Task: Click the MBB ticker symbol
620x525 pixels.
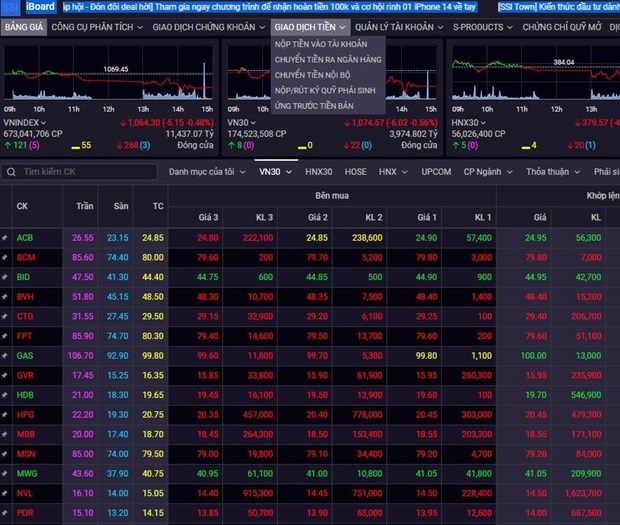Action: 26,434
